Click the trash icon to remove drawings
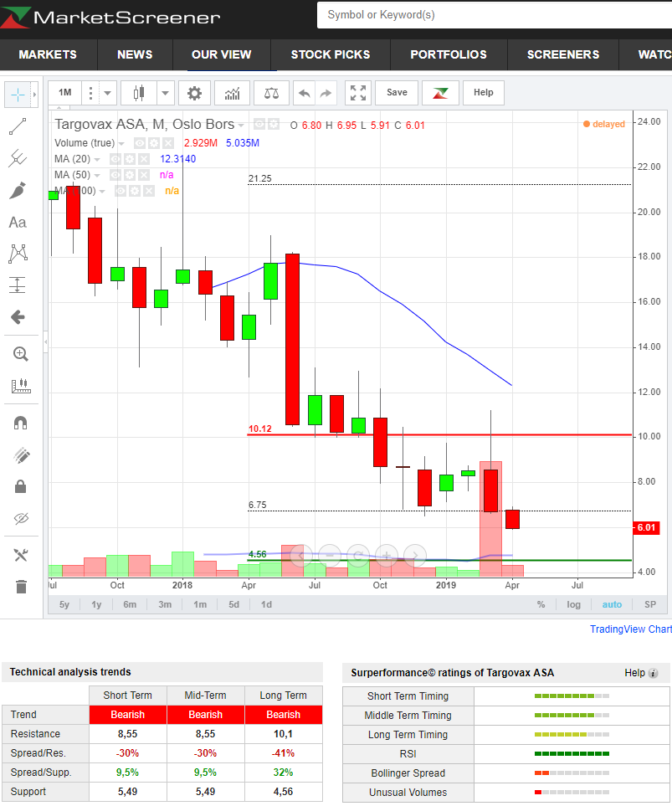The height and width of the screenshot is (806, 672). (x=21, y=587)
